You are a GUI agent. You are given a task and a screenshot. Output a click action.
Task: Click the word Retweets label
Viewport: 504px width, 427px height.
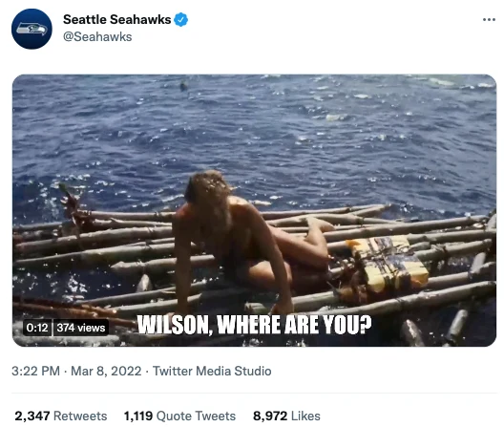tap(80, 416)
